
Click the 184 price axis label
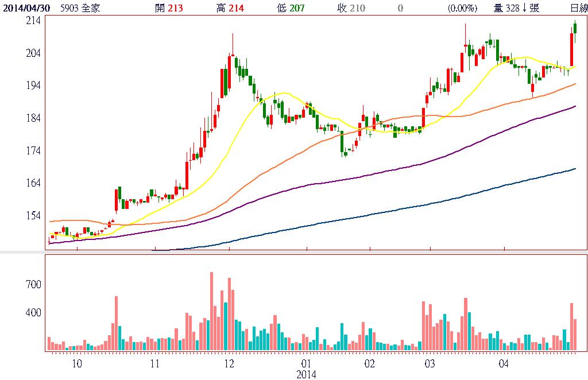pos(32,118)
